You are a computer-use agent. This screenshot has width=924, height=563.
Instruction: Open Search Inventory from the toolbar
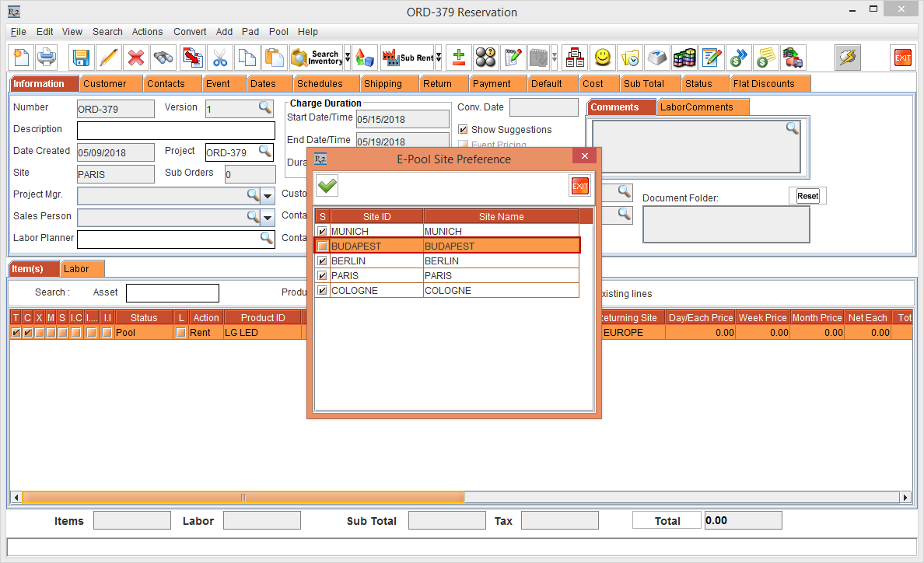click(x=316, y=58)
